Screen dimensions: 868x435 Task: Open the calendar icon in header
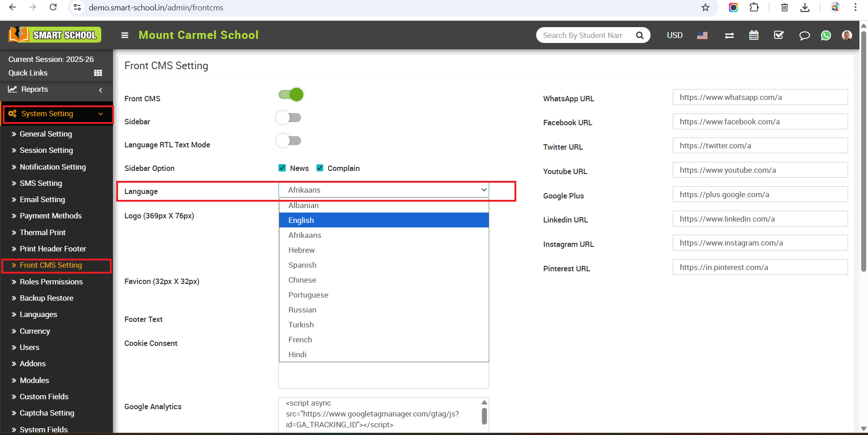[x=754, y=35]
